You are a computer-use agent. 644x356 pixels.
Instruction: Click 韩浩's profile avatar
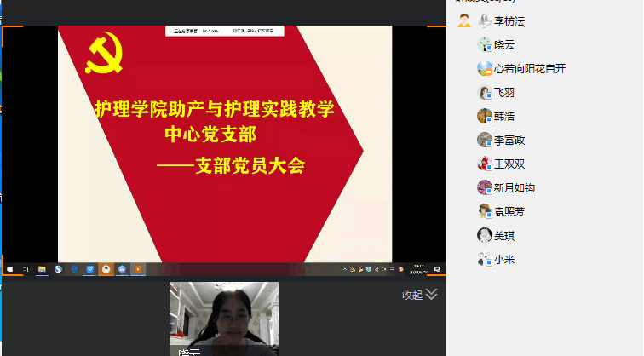(x=485, y=116)
